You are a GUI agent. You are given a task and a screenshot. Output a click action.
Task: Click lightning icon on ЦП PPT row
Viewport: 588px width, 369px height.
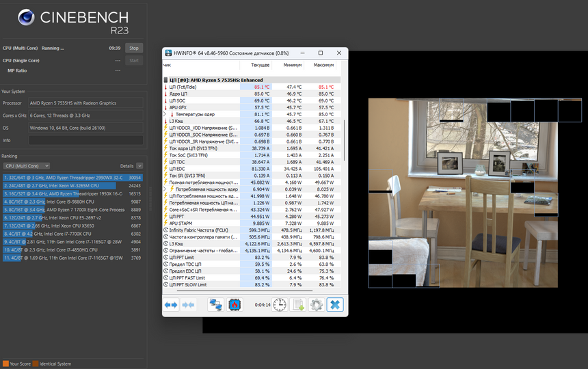[x=165, y=217]
